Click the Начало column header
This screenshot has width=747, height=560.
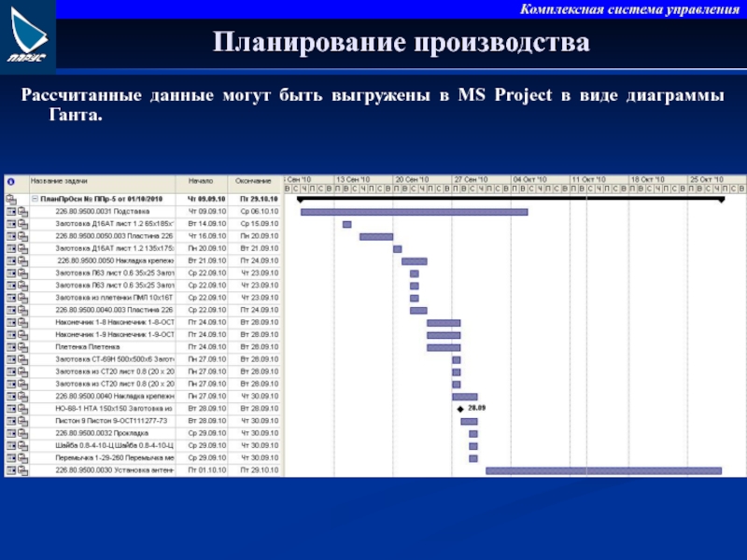pos(201,181)
